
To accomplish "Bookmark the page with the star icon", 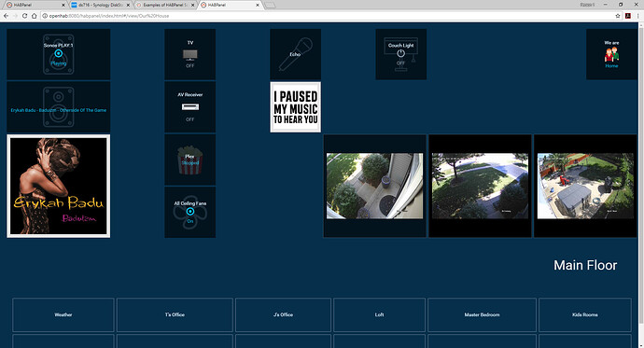I will pyautogui.click(x=618, y=16).
